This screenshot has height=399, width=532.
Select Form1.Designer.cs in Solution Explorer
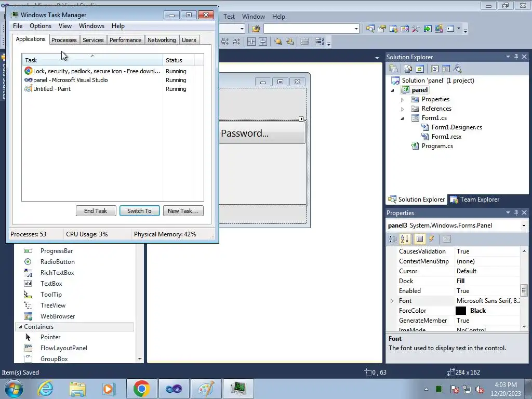pyautogui.click(x=456, y=127)
